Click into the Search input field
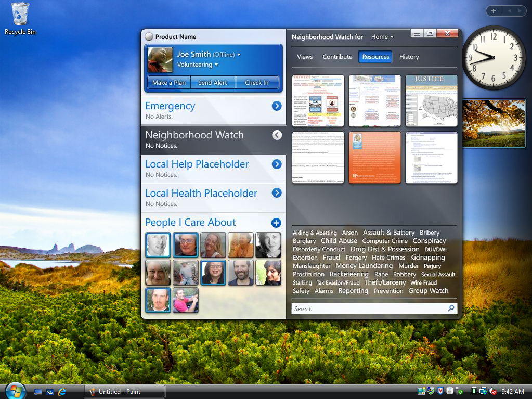Screen dimensions: 532x399 pos(374,309)
